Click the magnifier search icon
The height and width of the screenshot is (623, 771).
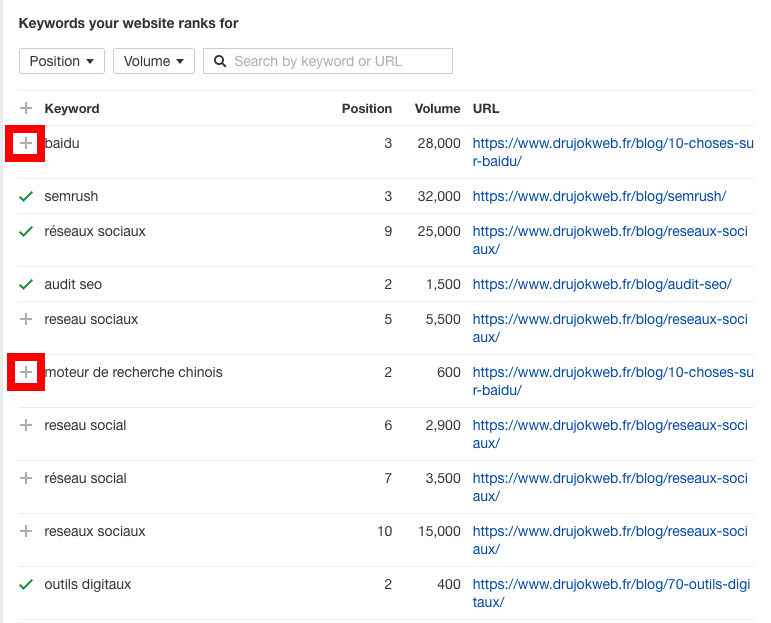pos(220,61)
